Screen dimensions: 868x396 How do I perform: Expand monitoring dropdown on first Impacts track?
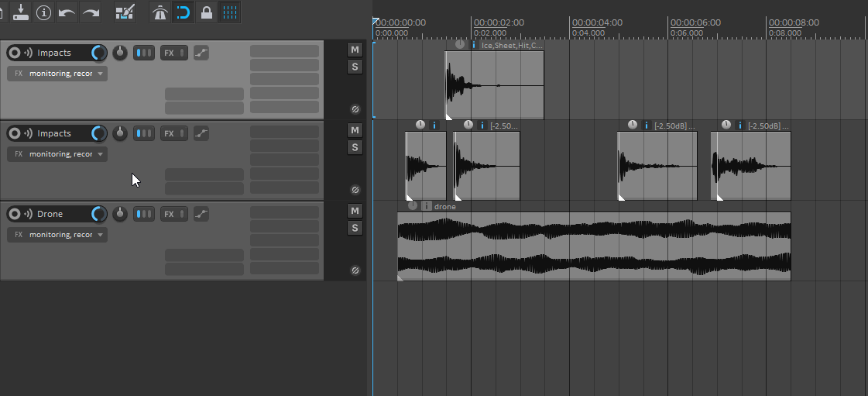click(x=101, y=74)
